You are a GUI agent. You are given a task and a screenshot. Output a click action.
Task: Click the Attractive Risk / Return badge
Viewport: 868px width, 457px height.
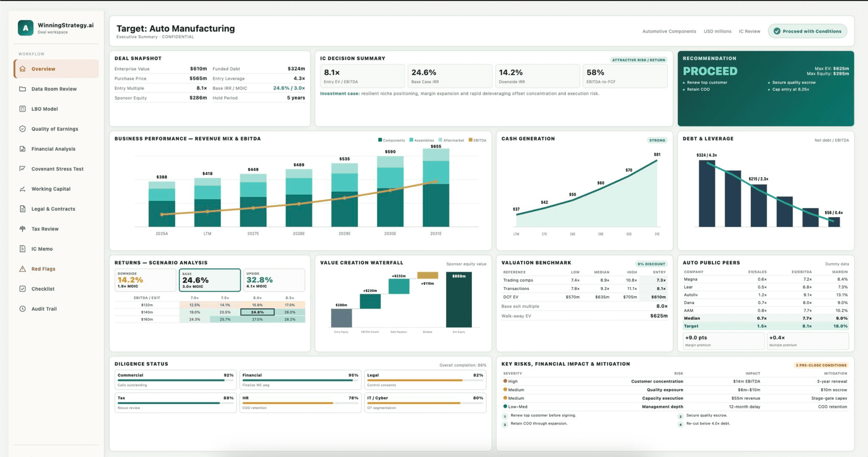[x=639, y=60]
